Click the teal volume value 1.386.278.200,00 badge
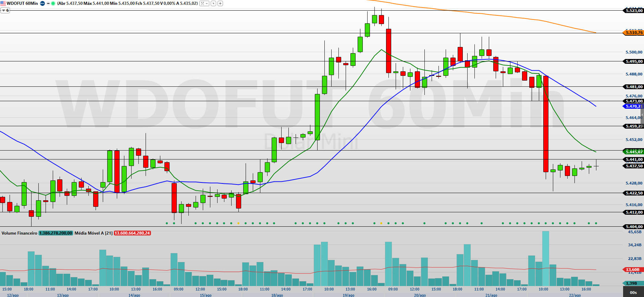This screenshot has height=297, width=644. coord(55,233)
